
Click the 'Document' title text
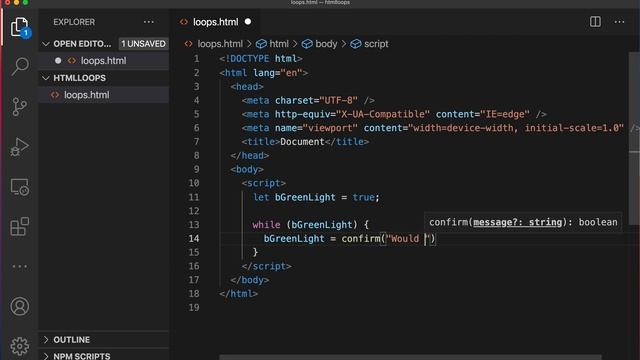[x=302, y=142]
